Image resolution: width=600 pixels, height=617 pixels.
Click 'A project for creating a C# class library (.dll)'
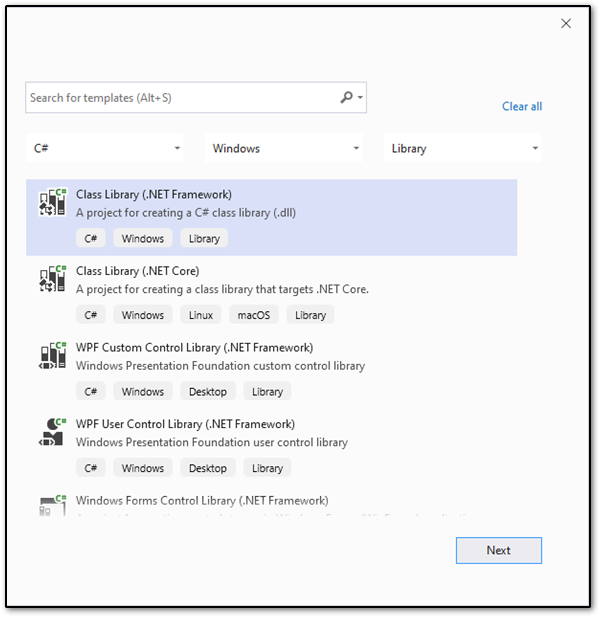pos(186,213)
